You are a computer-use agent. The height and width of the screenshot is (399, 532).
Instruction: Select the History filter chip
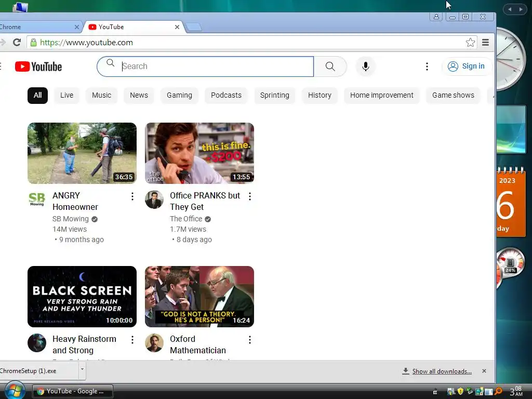[x=320, y=96]
